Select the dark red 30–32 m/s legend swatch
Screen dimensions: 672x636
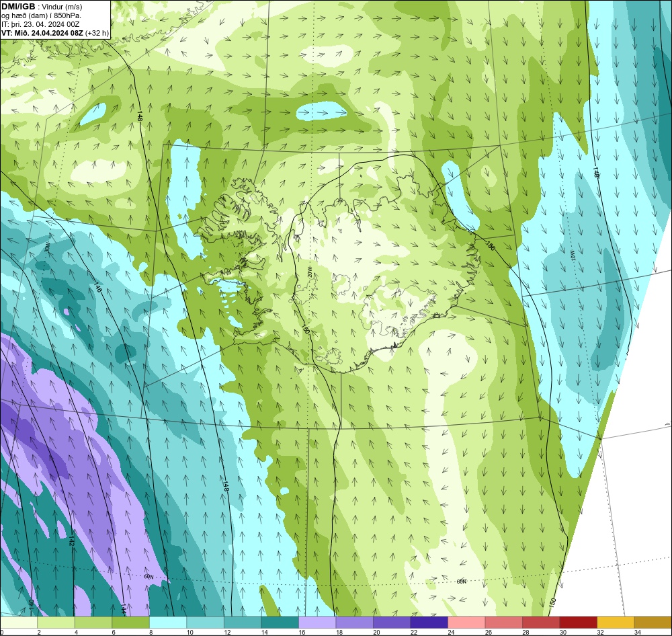coord(578,623)
